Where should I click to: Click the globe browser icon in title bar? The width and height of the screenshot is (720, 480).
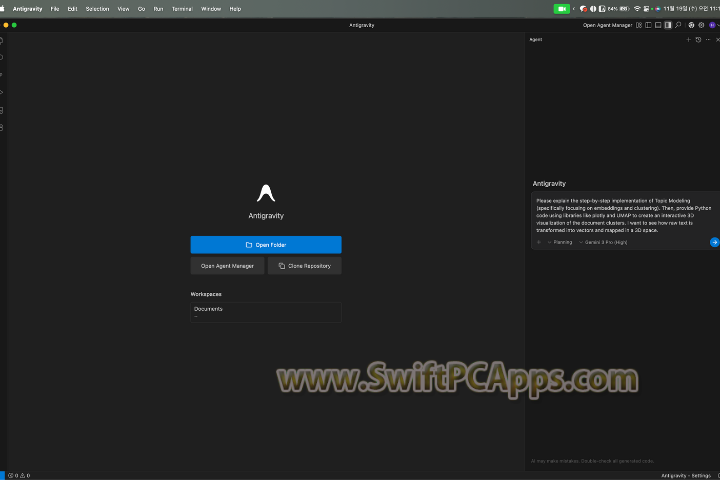click(x=691, y=25)
